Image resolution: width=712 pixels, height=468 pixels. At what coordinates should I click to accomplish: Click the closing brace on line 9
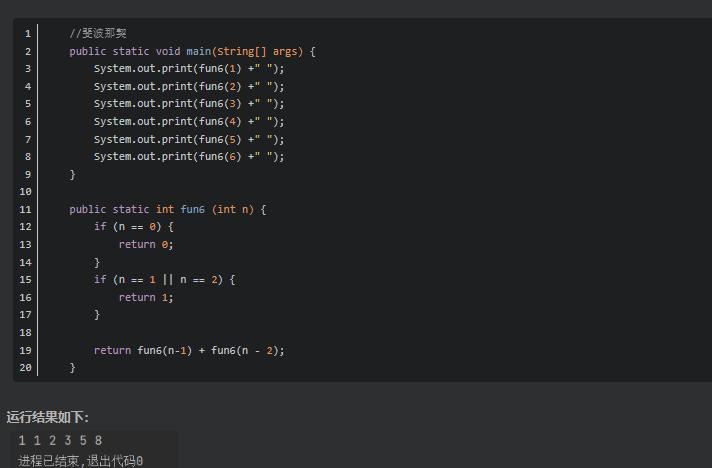(x=72, y=174)
